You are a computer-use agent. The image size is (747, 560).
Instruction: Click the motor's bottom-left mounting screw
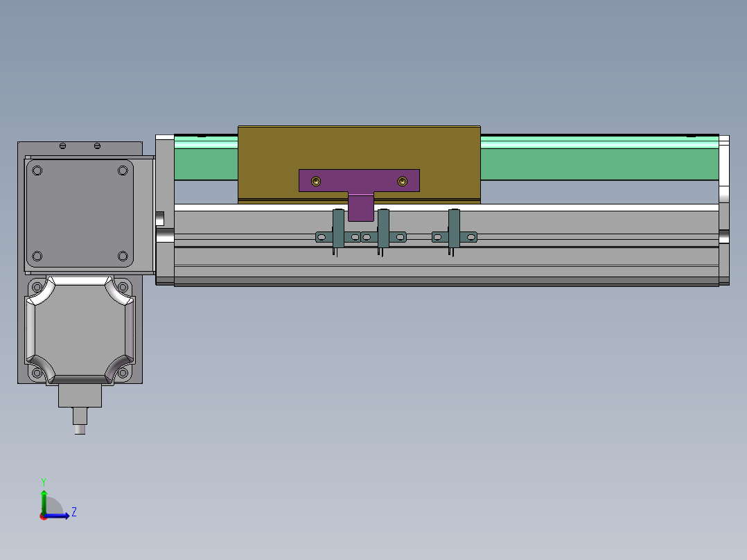pyautogui.click(x=37, y=373)
